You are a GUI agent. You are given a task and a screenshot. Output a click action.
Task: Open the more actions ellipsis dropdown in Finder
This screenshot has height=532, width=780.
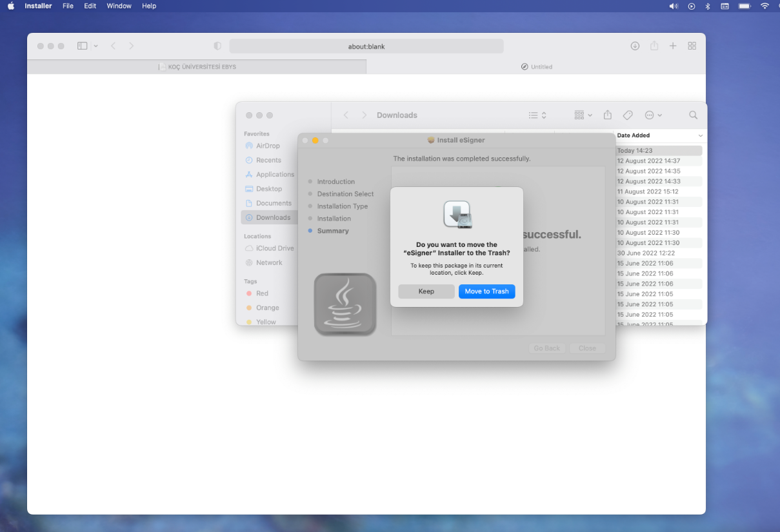[x=653, y=115]
